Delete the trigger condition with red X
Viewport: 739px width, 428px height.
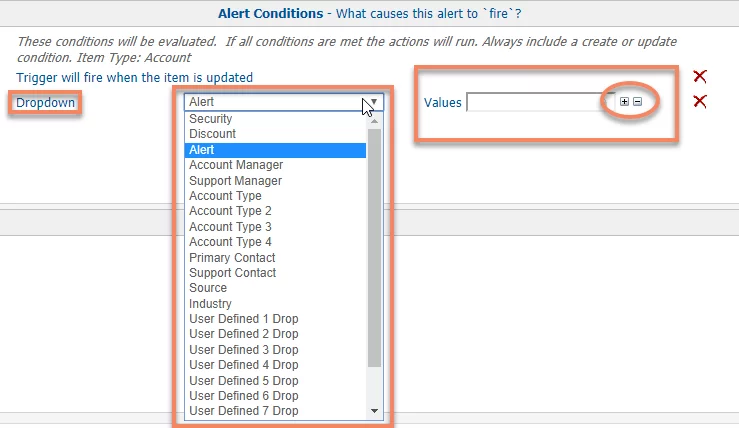click(x=700, y=76)
